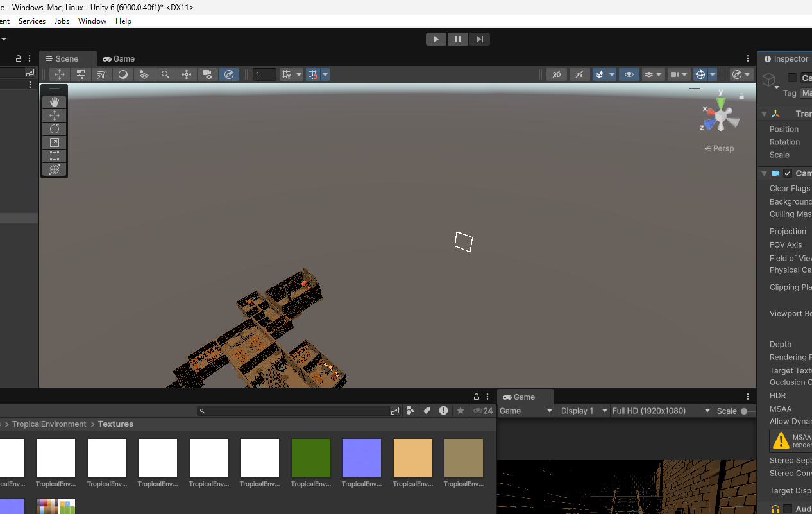
Task: Open the Window menu
Action: [x=92, y=21]
